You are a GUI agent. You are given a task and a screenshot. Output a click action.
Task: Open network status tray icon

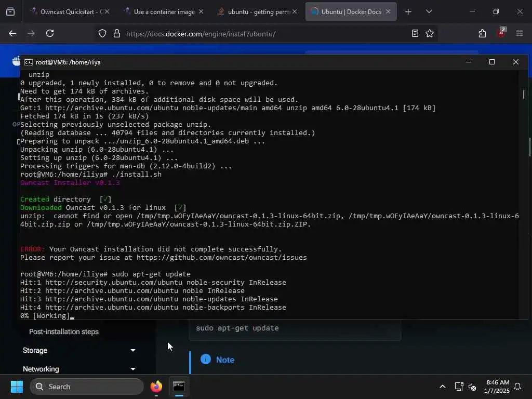click(459, 387)
